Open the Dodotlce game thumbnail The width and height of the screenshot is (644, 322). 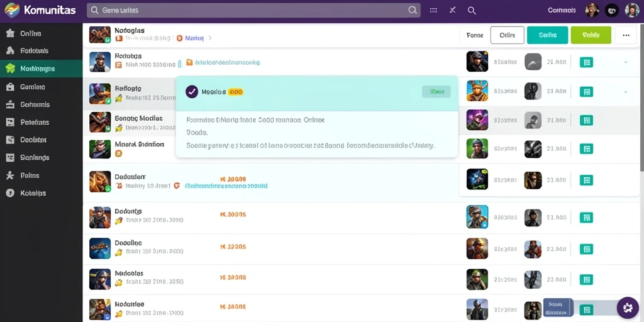click(x=100, y=248)
